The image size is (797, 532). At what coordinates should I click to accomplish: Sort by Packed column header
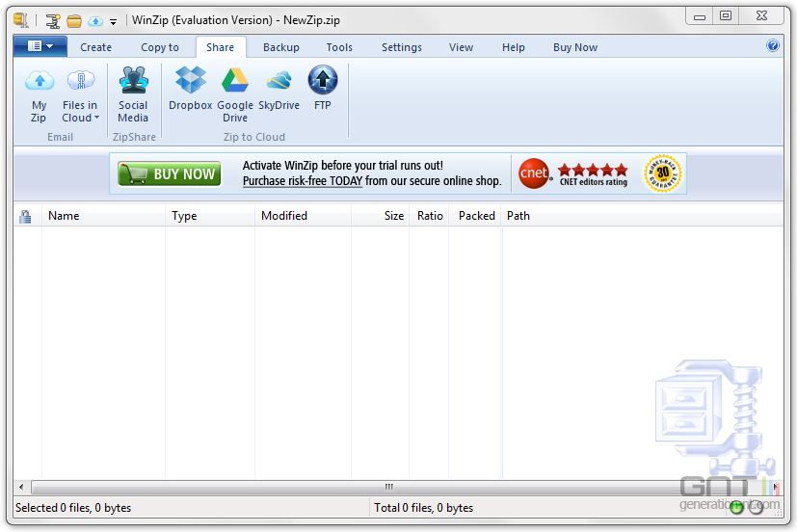[476, 216]
